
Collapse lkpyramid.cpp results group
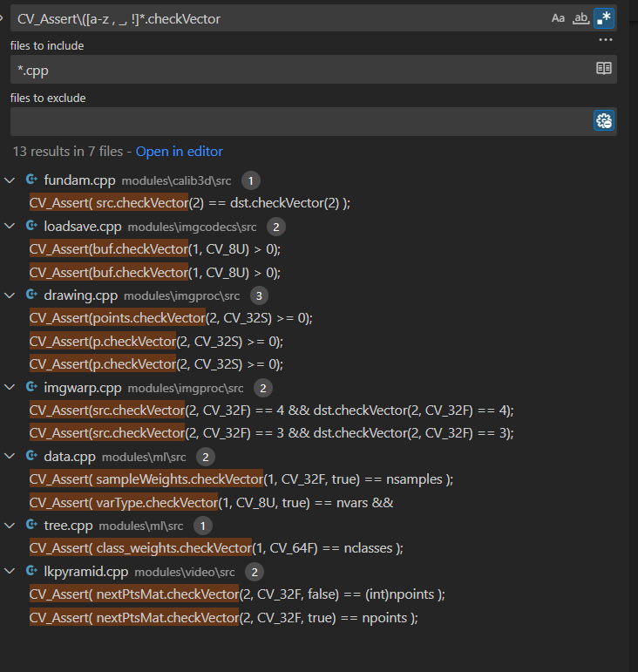coord(10,571)
